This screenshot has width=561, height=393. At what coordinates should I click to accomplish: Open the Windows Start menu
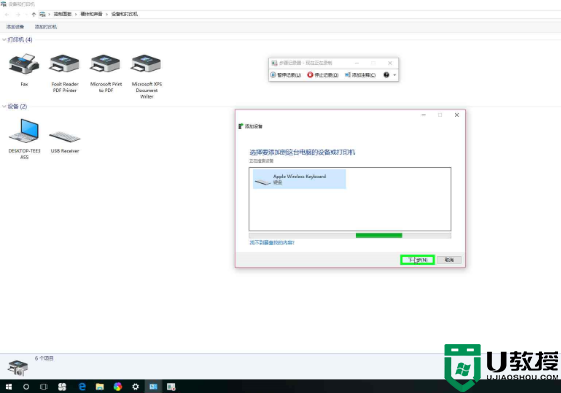click(9, 387)
